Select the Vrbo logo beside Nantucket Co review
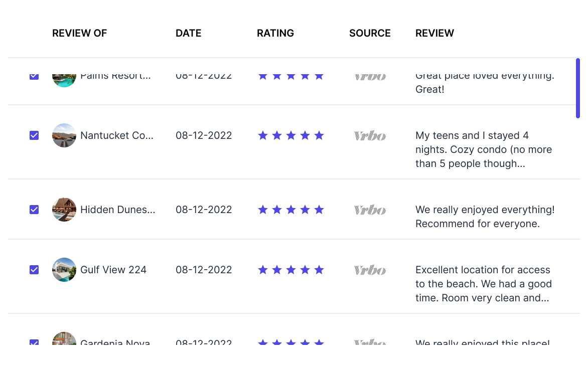 click(370, 135)
